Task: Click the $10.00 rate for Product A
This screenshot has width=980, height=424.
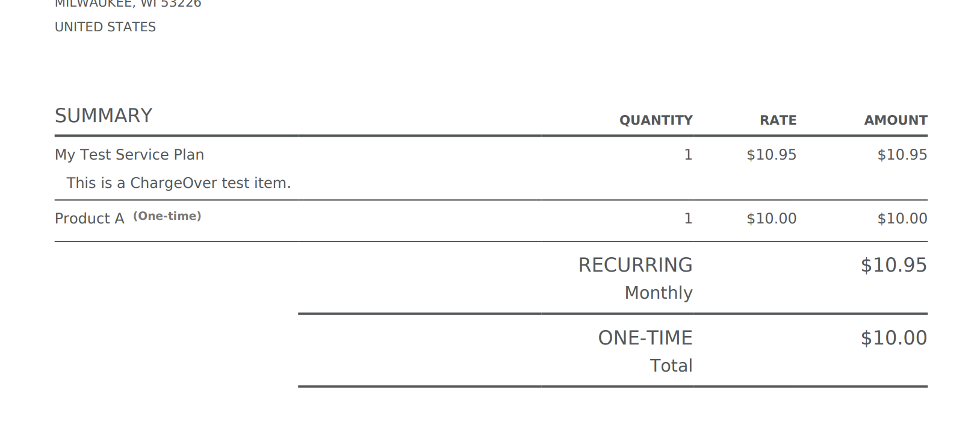Action: [771, 219]
